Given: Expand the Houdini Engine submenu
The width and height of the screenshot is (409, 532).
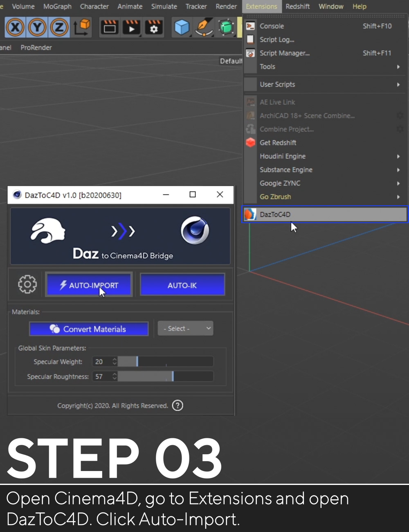Looking at the screenshot, I should pos(325,156).
